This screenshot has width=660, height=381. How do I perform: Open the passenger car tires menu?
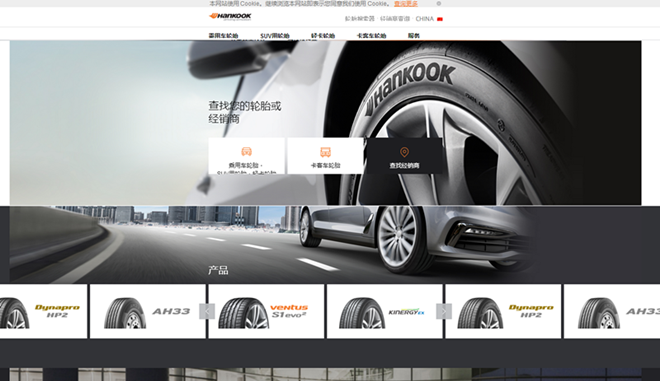pyautogui.click(x=223, y=36)
